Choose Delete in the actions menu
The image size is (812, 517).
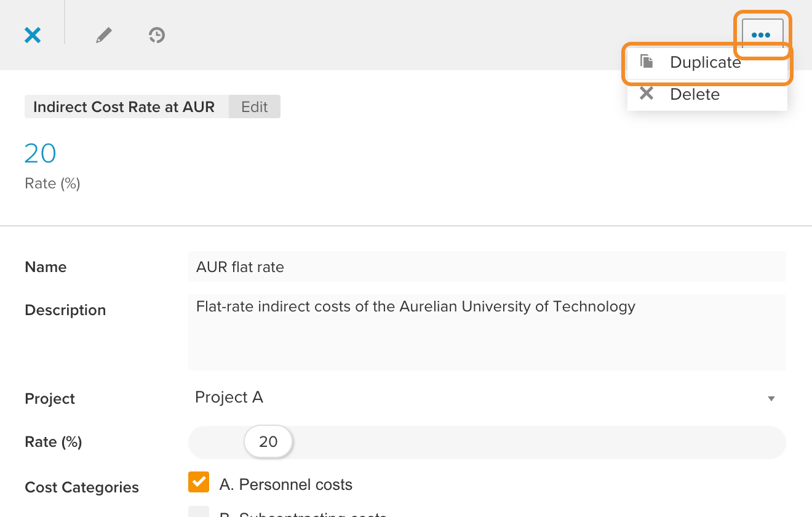[707, 94]
